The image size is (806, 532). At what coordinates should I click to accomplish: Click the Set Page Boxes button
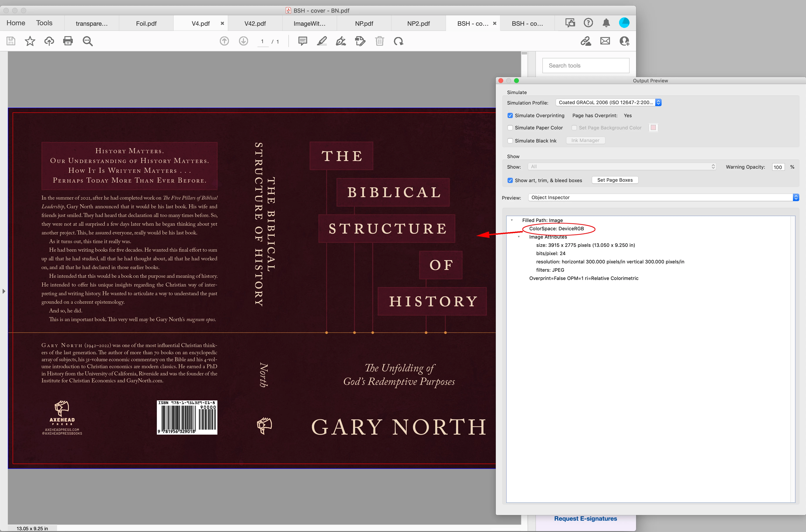click(615, 180)
